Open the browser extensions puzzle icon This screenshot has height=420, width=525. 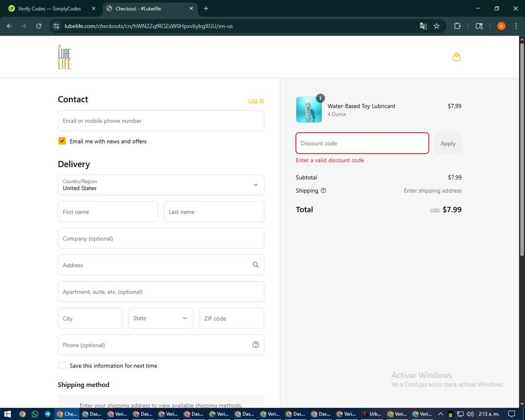(x=457, y=26)
